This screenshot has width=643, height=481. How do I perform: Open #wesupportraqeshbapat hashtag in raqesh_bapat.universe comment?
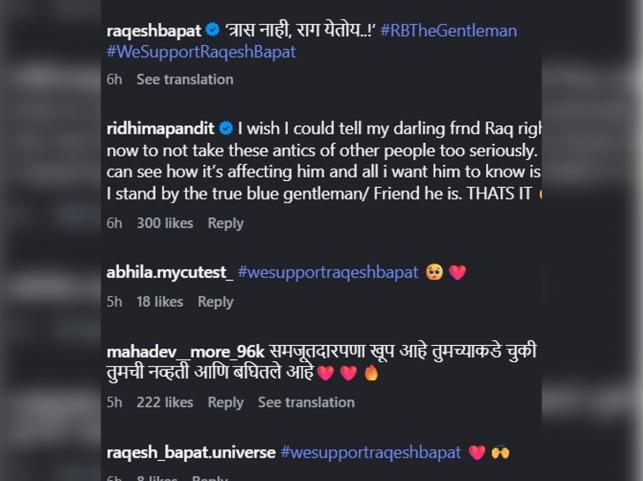[371, 452]
